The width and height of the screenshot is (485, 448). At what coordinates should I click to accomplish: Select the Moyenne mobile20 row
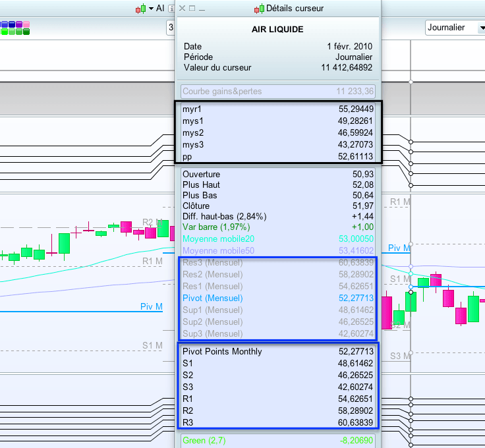tap(278, 238)
